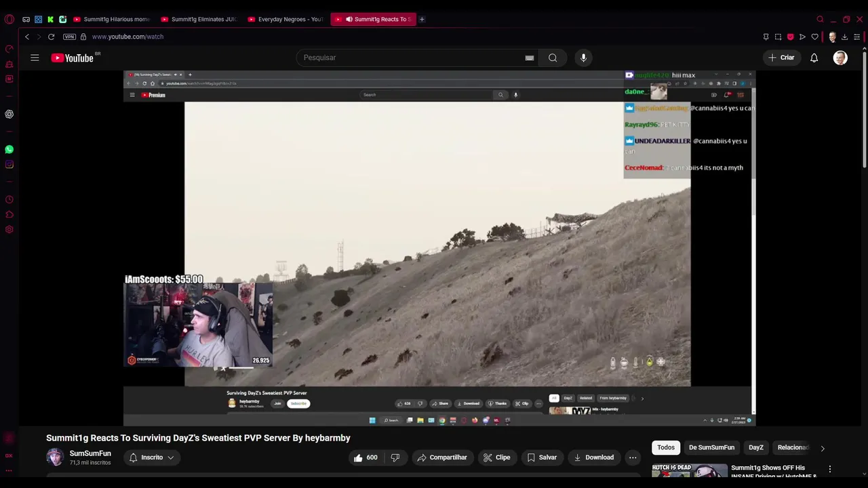Viewport: 868px width, 488px height.
Task: Reload the current YouTube page
Action: coord(51,37)
